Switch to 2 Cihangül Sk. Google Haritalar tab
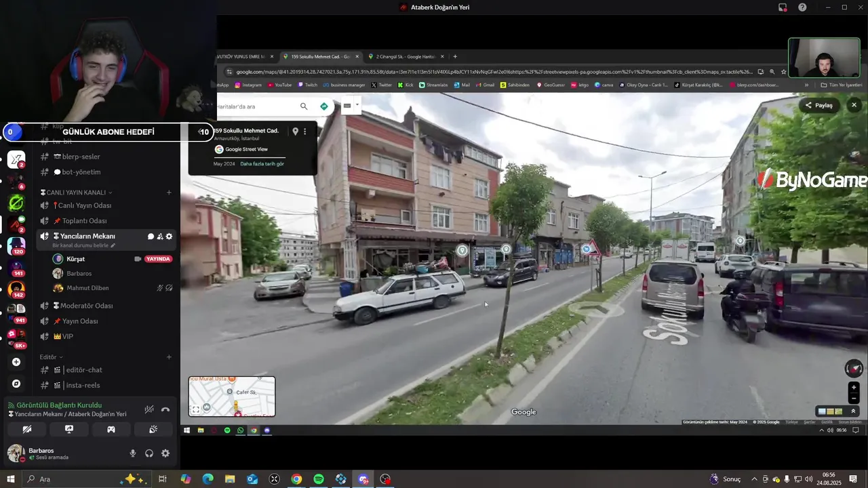The height and width of the screenshot is (488, 868). tap(406, 56)
